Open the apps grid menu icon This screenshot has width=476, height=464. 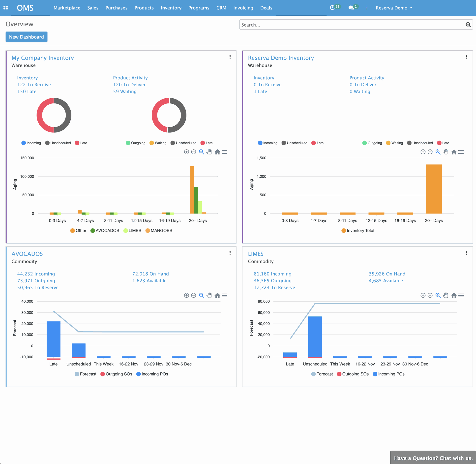(x=5, y=8)
